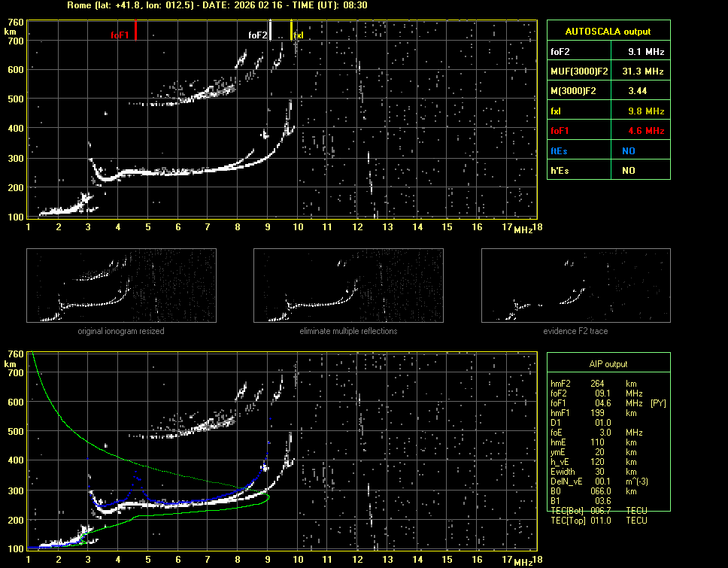Select the blue ftEs row label
The image size is (728, 568).
560,150
